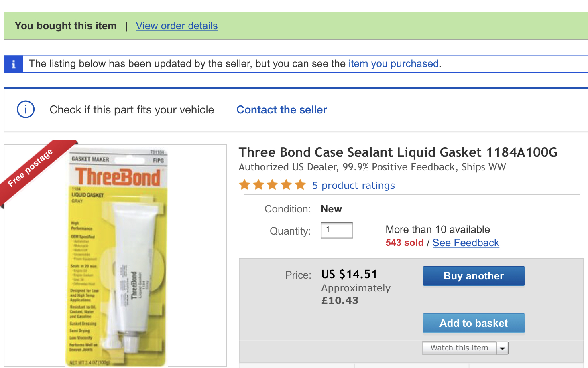
Task: Click the Watch this item button
Action: [x=459, y=348]
